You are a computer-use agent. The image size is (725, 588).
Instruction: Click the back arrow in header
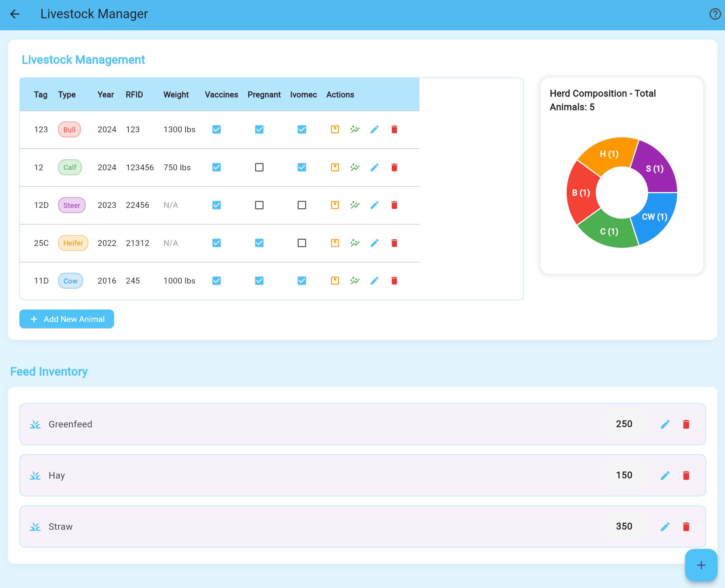point(15,14)
